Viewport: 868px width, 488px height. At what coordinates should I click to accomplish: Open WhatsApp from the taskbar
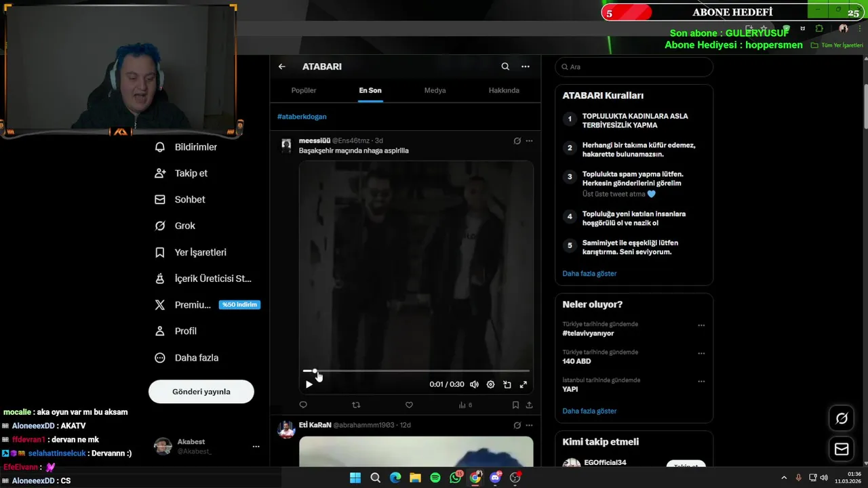pyautogui.click(x=455, y=478)
